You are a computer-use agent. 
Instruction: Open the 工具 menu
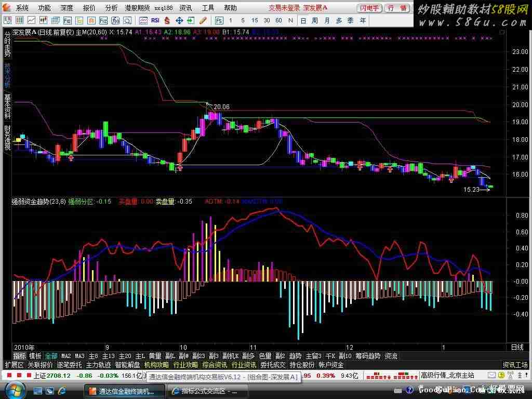208,8
